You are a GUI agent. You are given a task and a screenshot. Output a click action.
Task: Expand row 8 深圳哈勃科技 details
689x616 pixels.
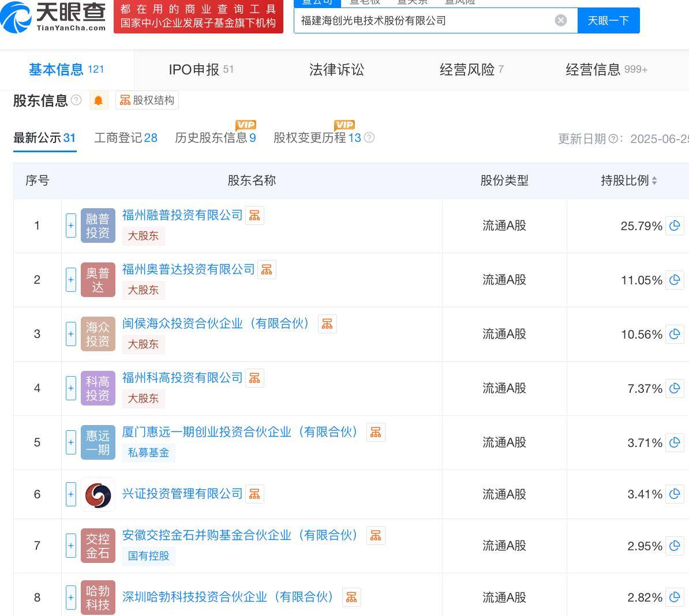coord(71,597)
